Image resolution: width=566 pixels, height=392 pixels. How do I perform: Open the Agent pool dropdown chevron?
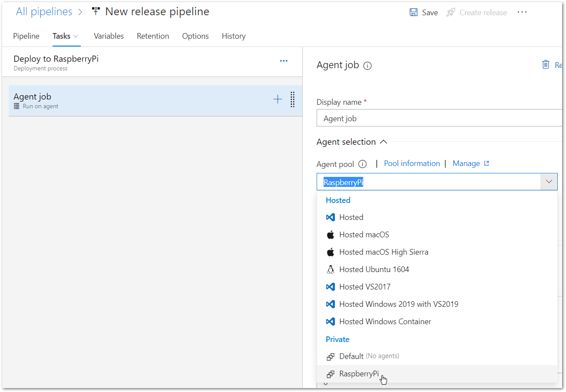[x=549, y=182]
